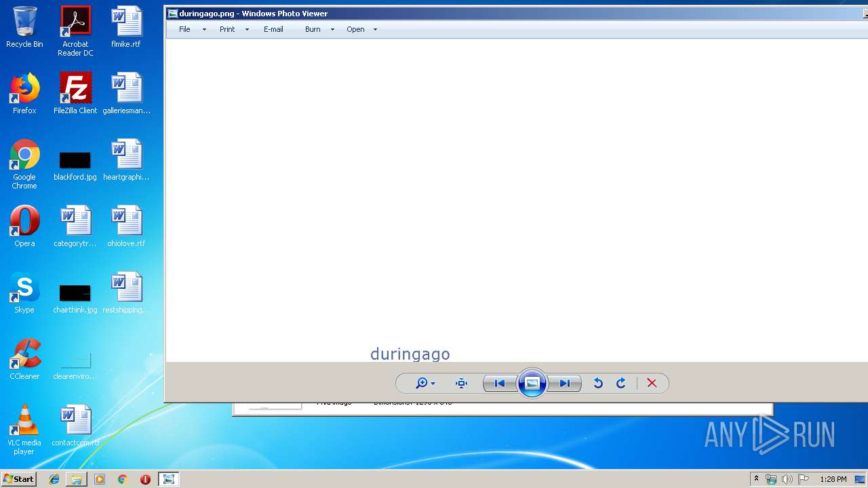The height and width of the screenshot is (488, 868).
Task: Open Google Chrome desktop shortcut
Action: (x=24, y=164)
